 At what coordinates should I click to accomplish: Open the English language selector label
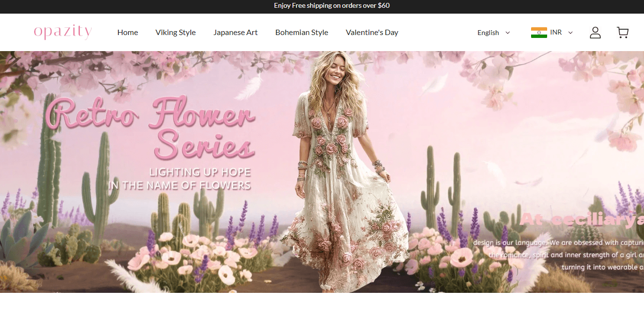click(488, 33)
